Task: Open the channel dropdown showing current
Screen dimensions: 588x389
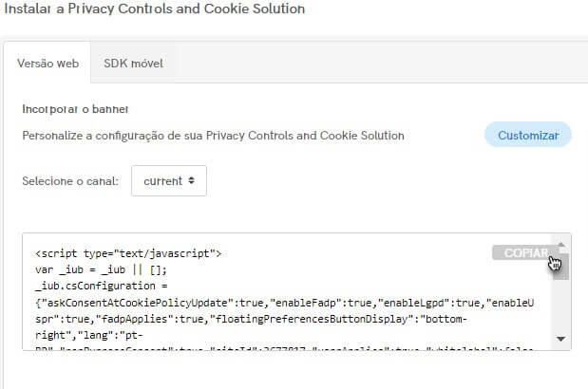Action: [x=169, y=181]
